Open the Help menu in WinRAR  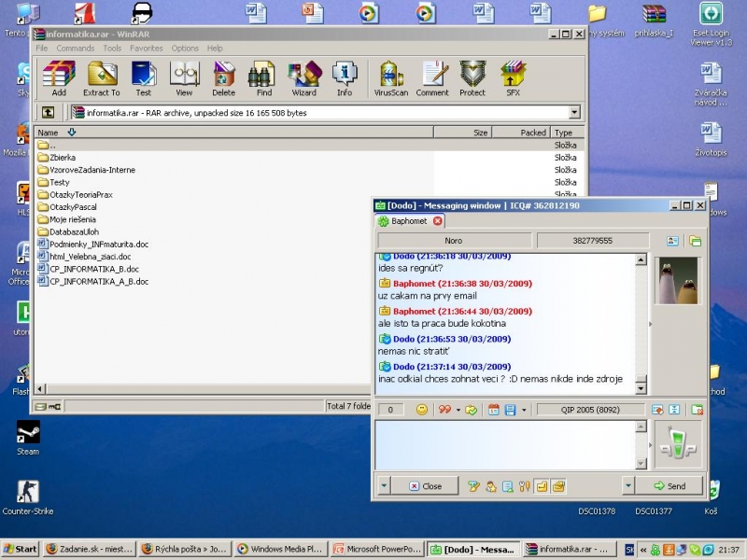(x=215, y=49)
